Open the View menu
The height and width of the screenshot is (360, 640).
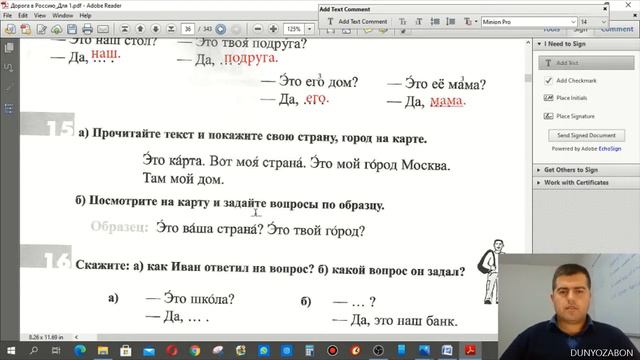coord(40,16)
